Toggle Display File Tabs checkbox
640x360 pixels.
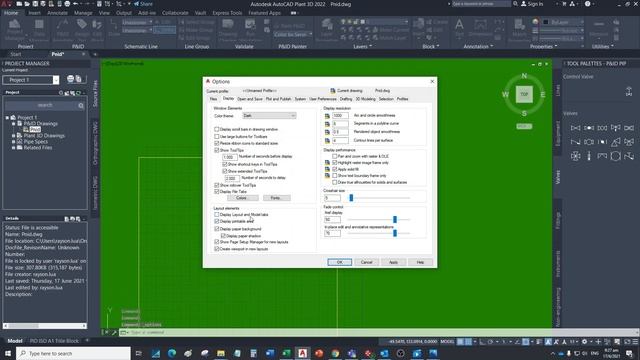(217, 191)
